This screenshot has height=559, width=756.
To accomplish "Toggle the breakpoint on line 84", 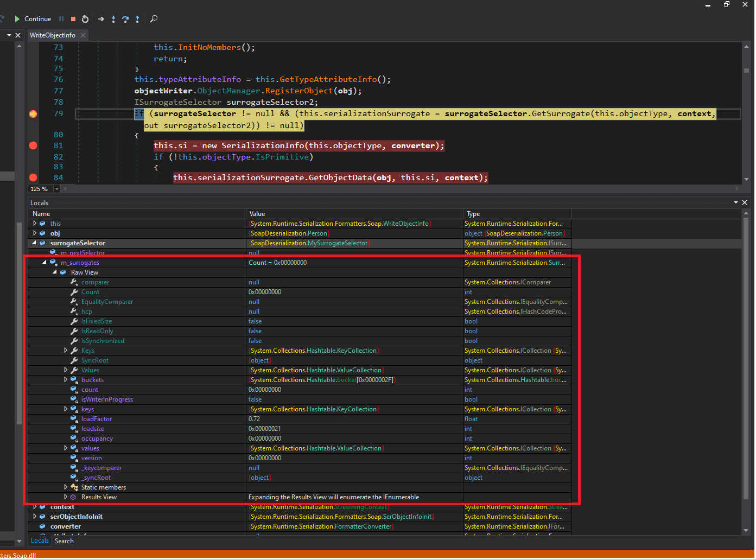I will coord(33,177).
